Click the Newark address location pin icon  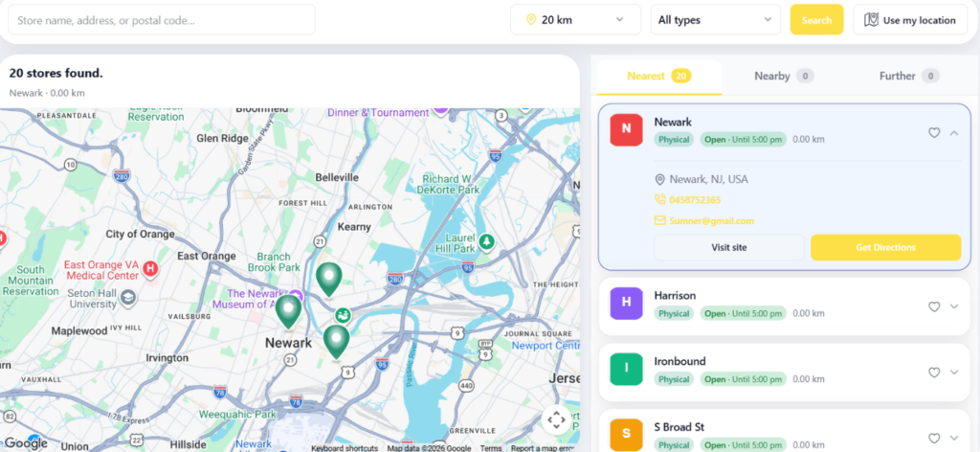659,179
